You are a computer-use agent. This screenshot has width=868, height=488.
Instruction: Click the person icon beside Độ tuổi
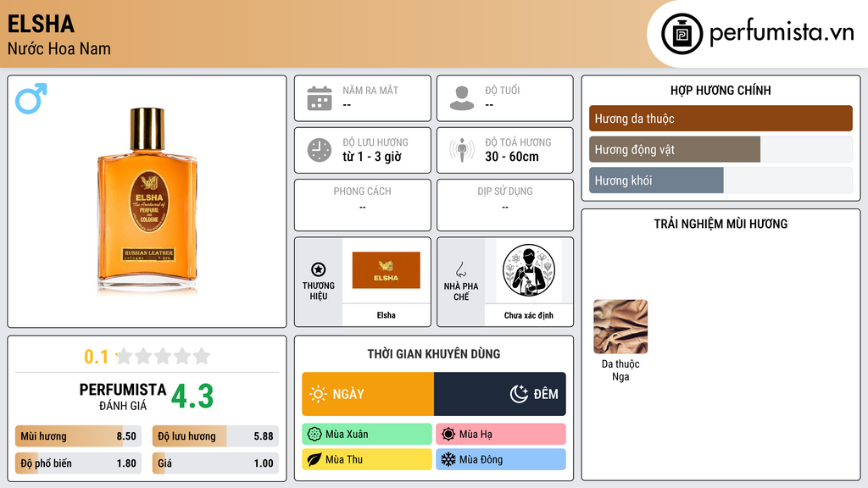click(x=462, y=98)
